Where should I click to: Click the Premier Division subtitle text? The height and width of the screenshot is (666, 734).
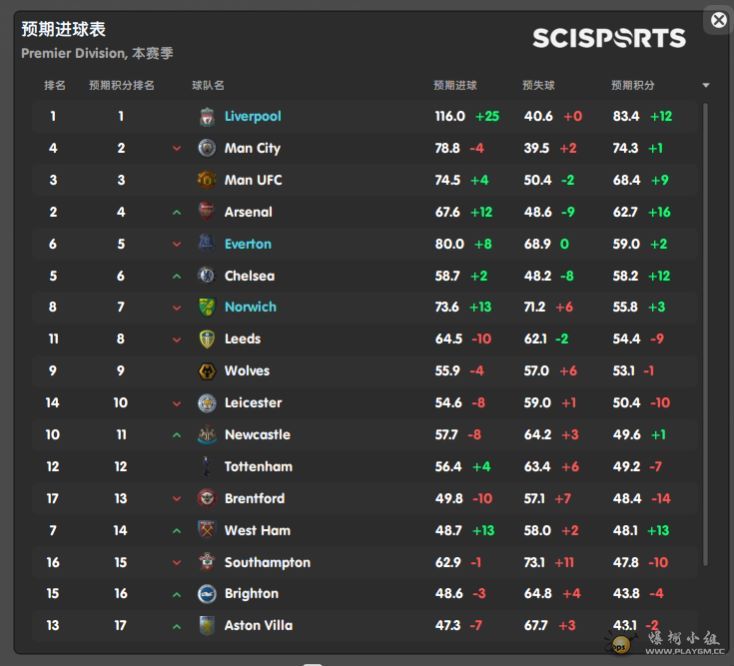click(x=97, y=53)
